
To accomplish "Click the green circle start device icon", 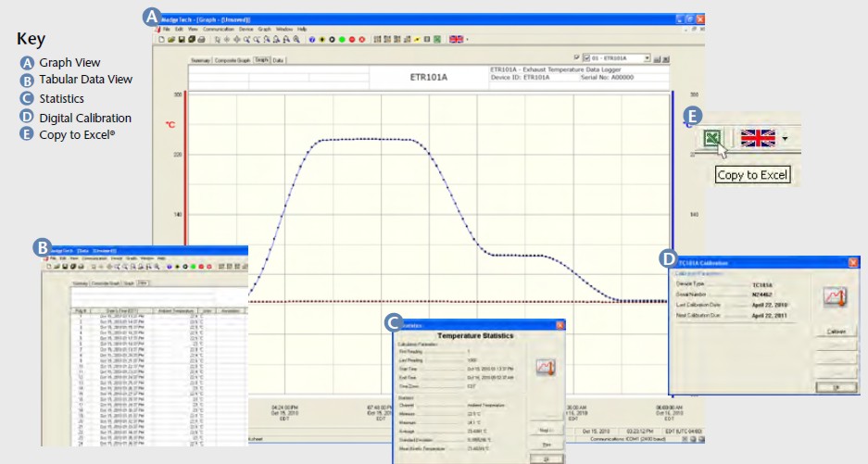I will (x=342, y=39).
